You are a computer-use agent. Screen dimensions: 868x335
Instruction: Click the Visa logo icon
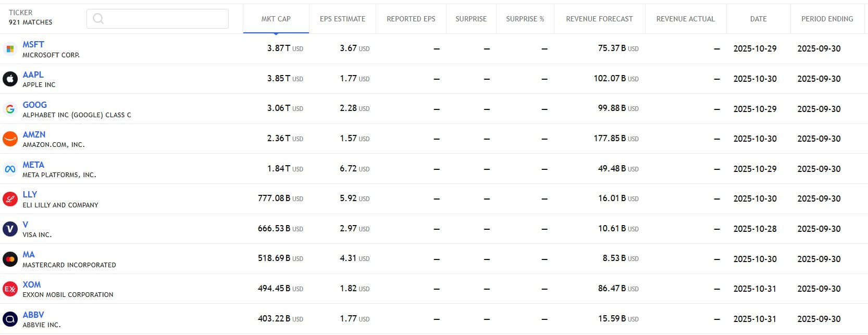[x=10, y=229]
